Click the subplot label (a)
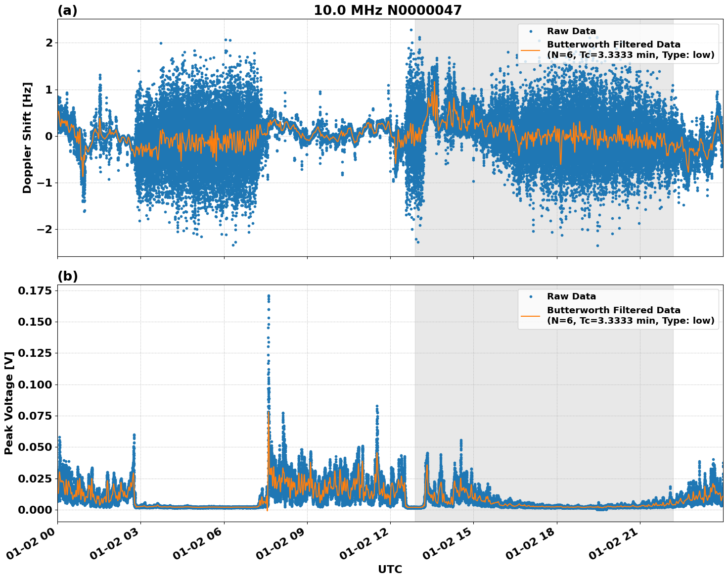 (67, 9)
